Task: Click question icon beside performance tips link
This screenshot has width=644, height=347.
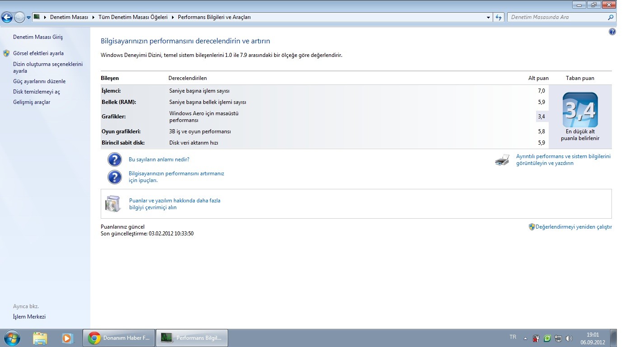Action: (x=115, y=177)
